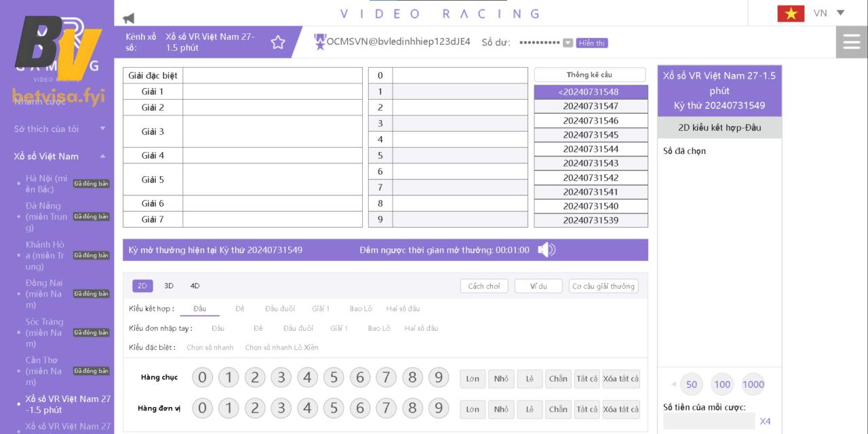Click the user rank badge icon
868x434 pixels.
[320, 42]
